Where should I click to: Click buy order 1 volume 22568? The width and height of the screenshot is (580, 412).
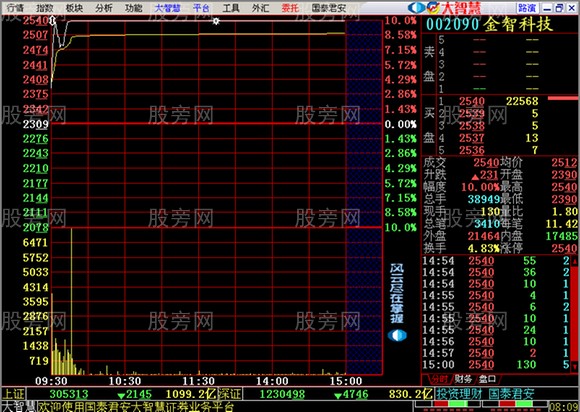pos(522,101)
